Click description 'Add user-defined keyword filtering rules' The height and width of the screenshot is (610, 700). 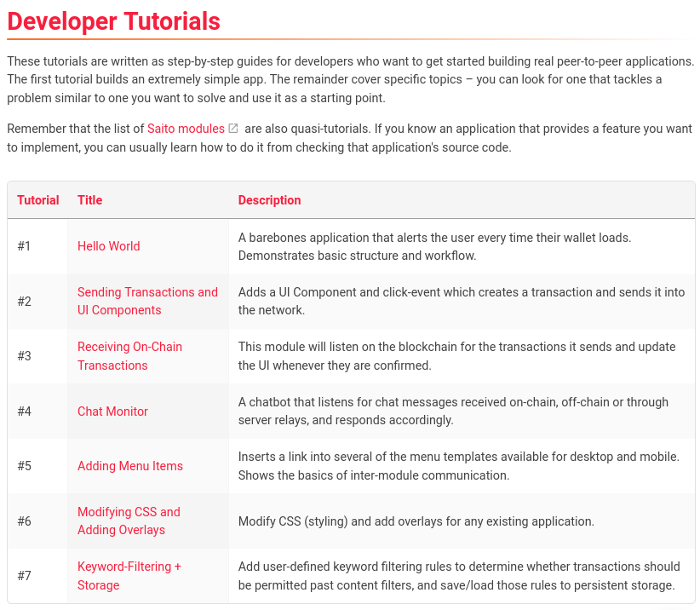point(459,576)
